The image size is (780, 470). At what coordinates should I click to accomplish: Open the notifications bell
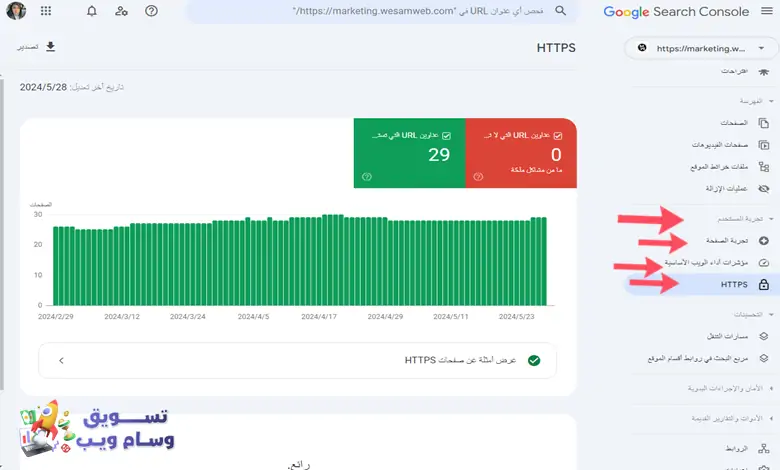pos(92,10)
